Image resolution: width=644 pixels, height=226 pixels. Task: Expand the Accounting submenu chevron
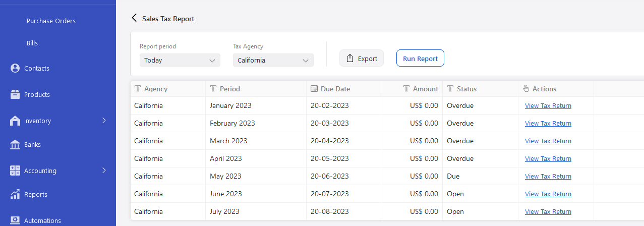coord(104,171)
